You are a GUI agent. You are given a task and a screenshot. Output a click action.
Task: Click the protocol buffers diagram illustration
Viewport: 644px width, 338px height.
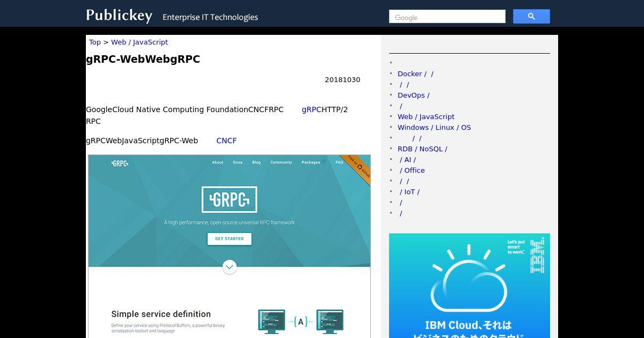coord(301,321)
